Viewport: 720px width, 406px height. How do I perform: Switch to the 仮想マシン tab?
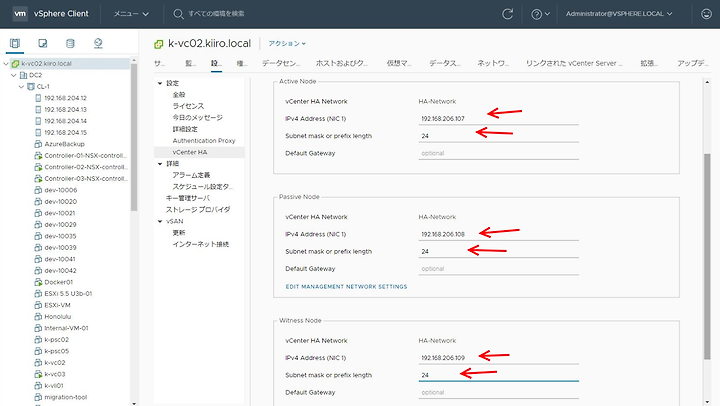pos(399,63)
